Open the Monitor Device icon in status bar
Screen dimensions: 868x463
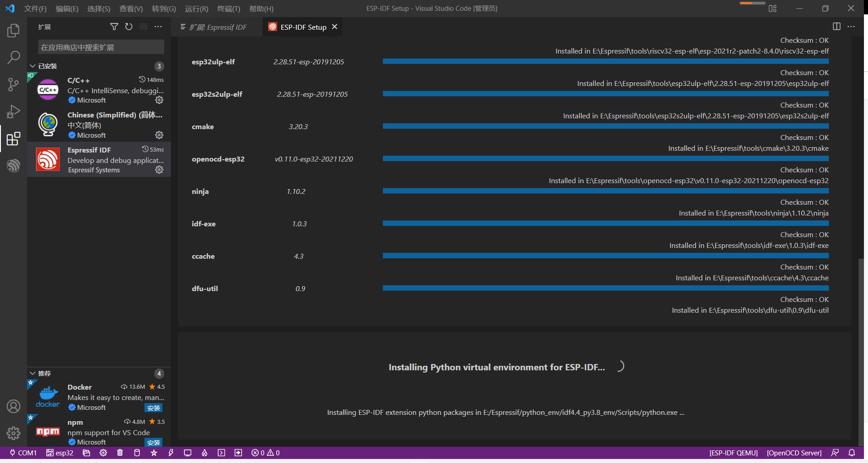pos(188,453)
